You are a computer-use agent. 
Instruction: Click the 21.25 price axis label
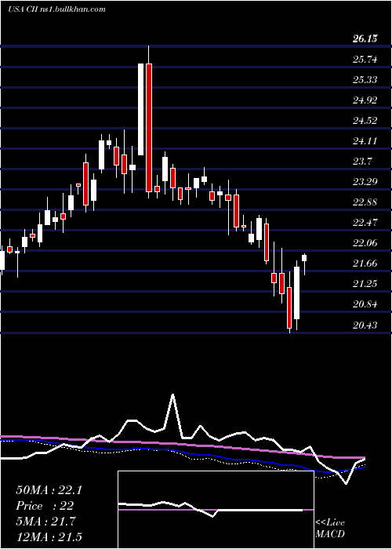[x=365, y=284]
